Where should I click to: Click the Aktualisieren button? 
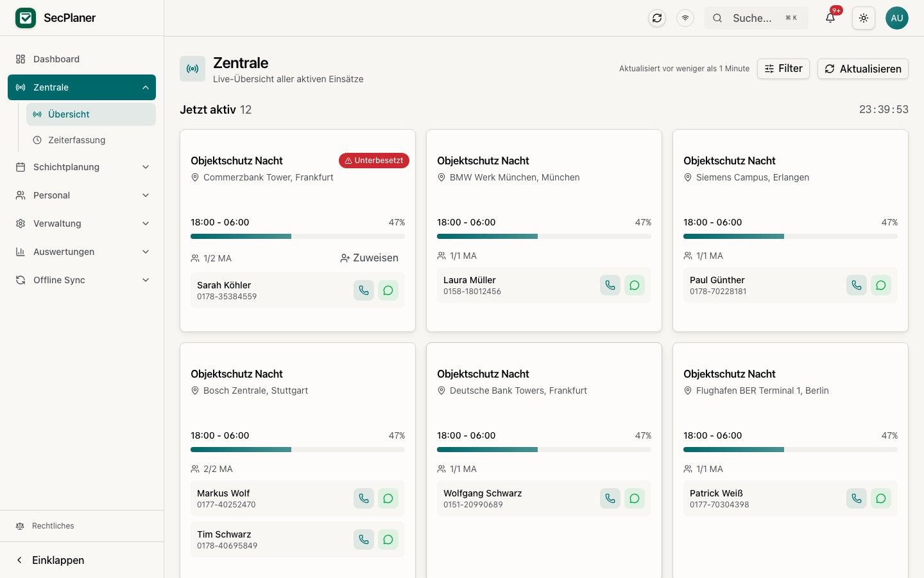[863, 69]
